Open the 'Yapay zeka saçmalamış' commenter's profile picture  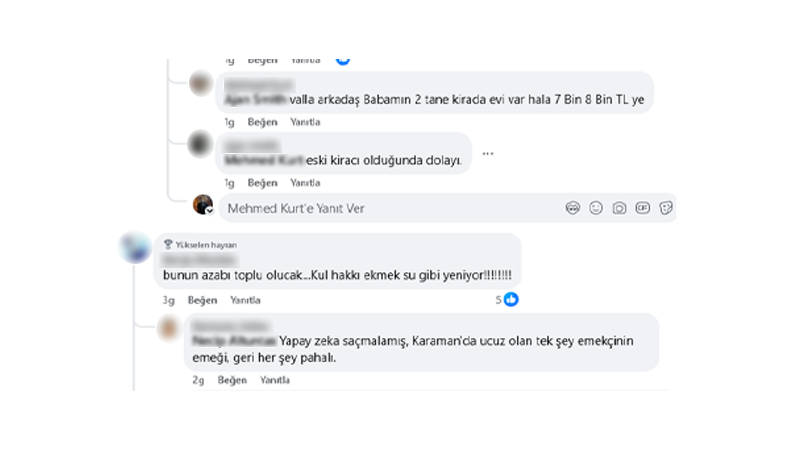(169, 329)
